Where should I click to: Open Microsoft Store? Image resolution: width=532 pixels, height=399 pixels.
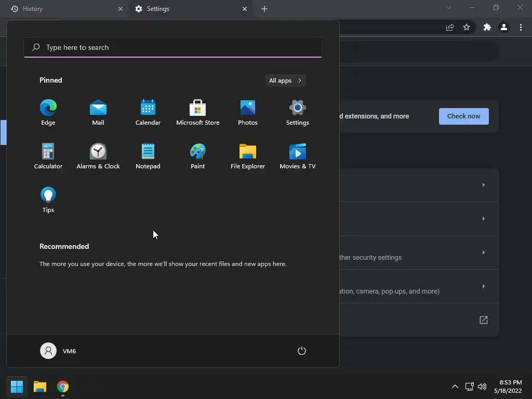click(198, 113)
